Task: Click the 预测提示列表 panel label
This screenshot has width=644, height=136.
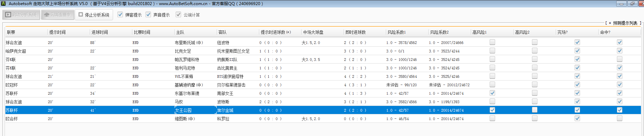Action: tap(625, 23)
